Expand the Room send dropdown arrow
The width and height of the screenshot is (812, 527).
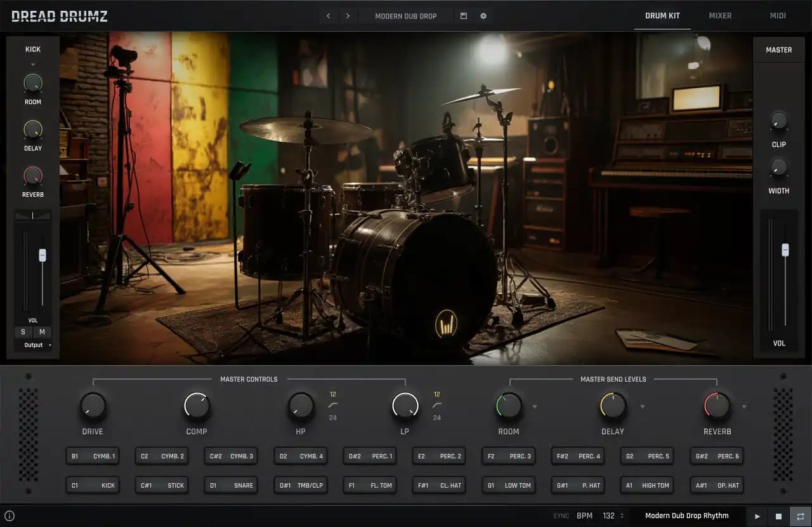pos(535,406)
